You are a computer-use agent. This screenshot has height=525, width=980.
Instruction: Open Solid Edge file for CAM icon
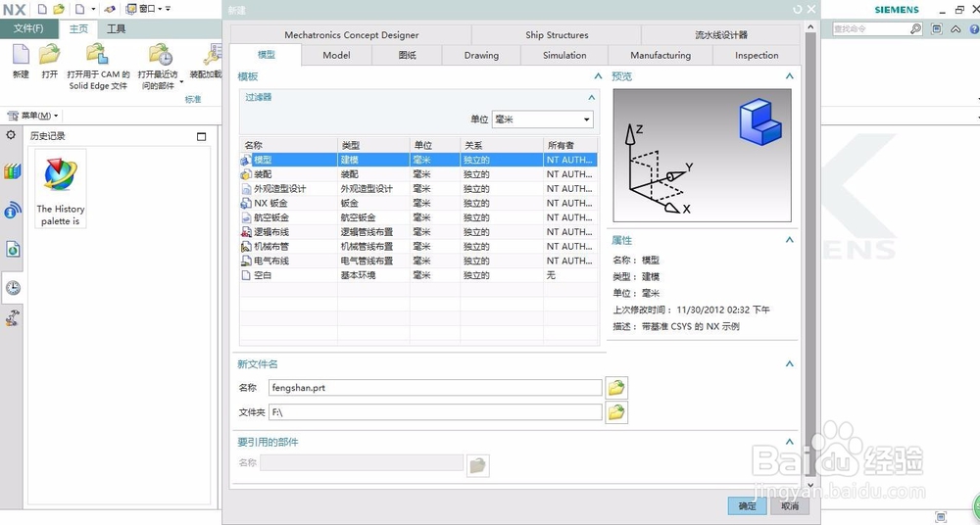[97, 55]
